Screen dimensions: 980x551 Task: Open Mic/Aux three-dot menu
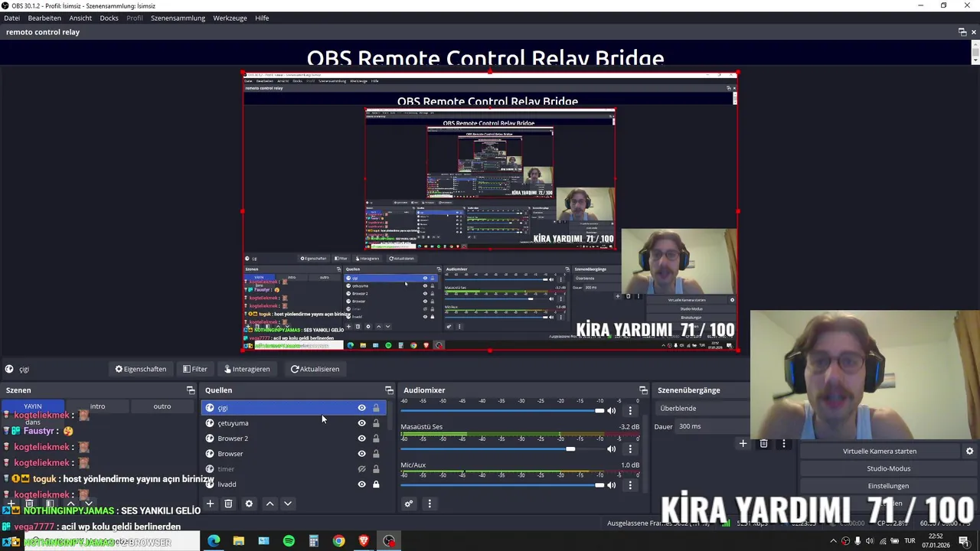pos(630,485)
